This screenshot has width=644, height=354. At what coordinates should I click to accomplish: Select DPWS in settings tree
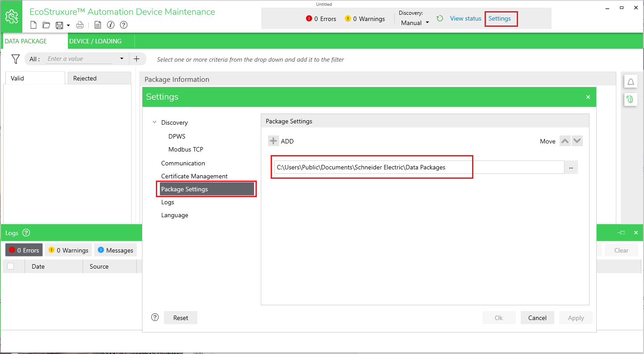point(177,136)
